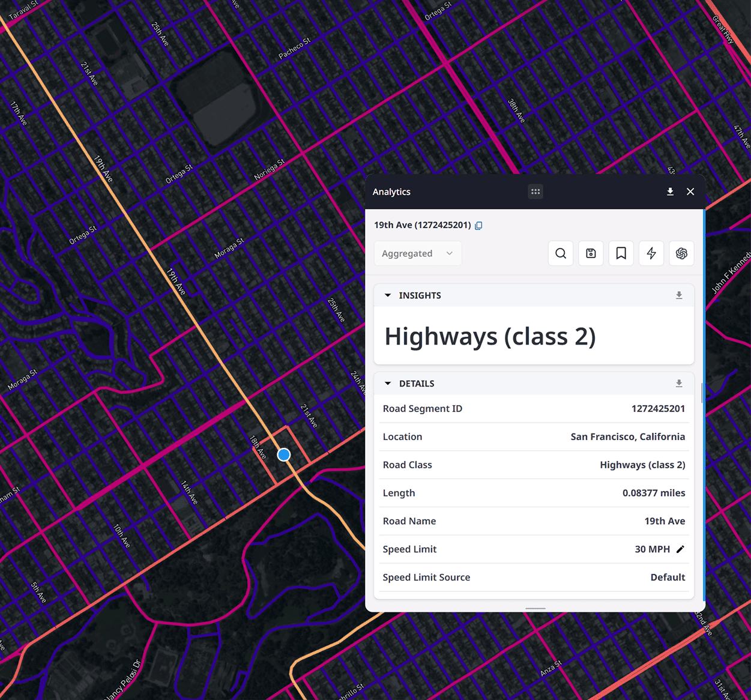Screen dimensions: 751x700
Task: Click the San Francisco, California location value
Action: tap(627, 437)
